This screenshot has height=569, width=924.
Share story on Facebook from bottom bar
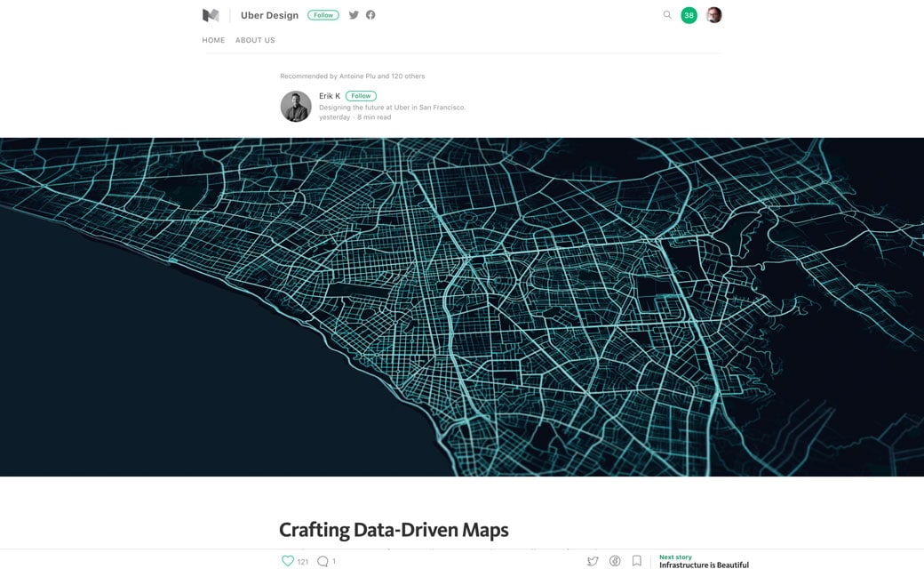[x=615, y=561]
